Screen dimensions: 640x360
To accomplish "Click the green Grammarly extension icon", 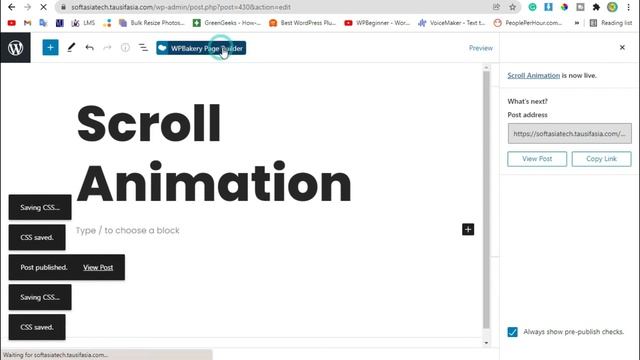I will click(532, 7).
